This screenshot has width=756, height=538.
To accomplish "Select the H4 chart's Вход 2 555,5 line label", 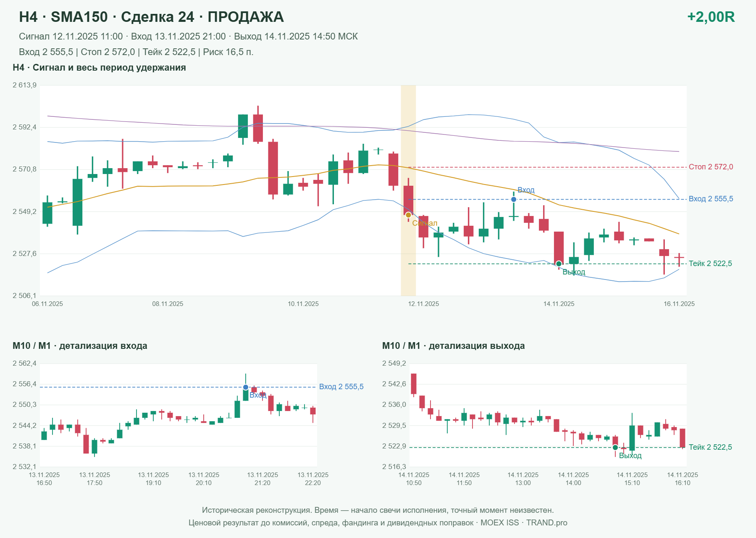I will (711, 199).
